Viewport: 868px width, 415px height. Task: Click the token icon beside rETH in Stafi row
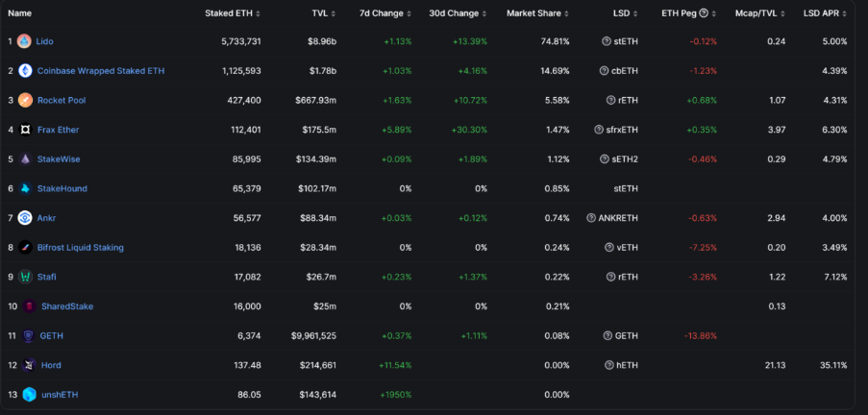(x=611, y=277)
